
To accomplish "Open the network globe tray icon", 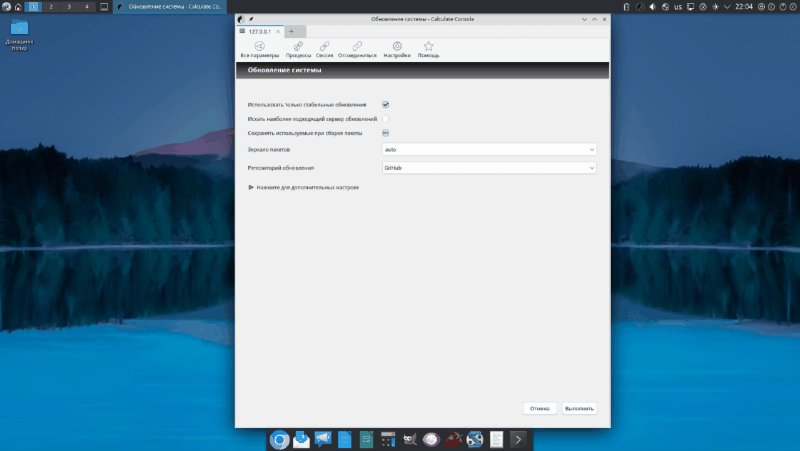I will coord(665,7).
